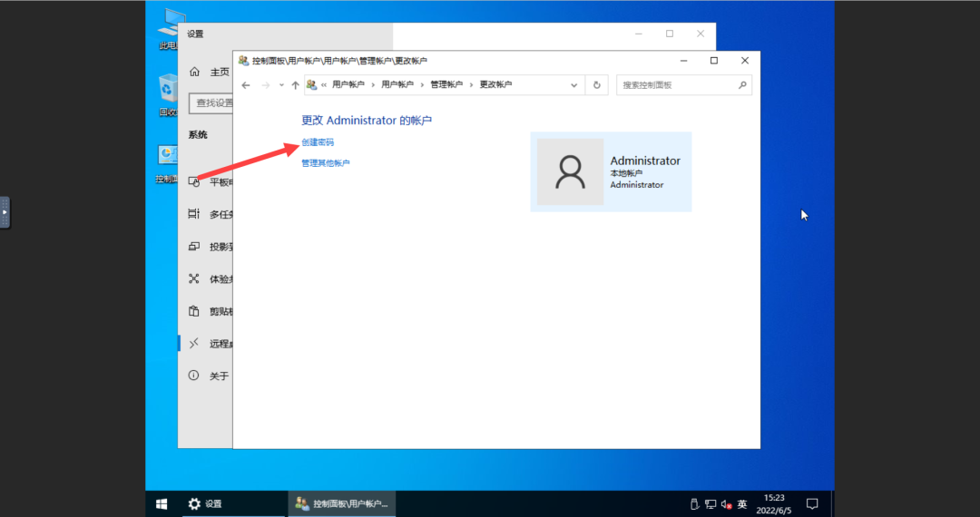This screenshot has height=517, width=980.
Task: Refresh the Control Panel address bar
Action: tap(597, 85)
